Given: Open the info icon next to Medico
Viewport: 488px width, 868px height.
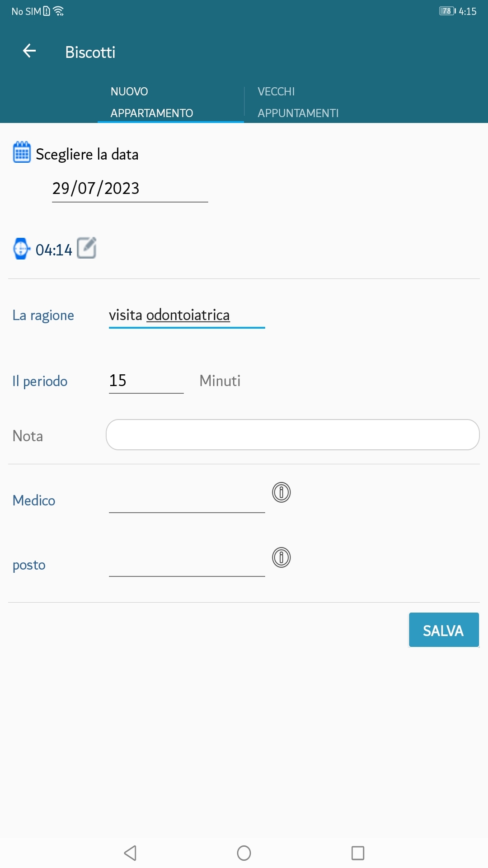Looking at the screenshot, I should (x=281, y=492).
